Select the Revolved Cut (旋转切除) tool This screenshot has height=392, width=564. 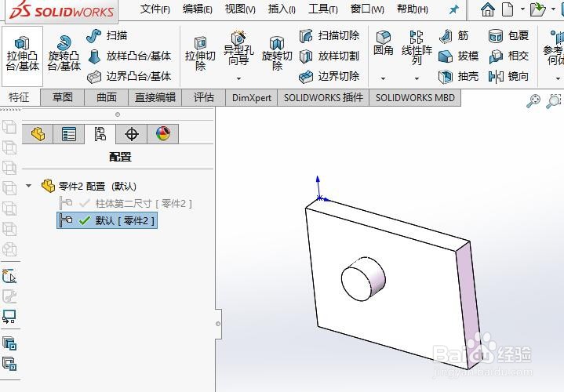277,55
